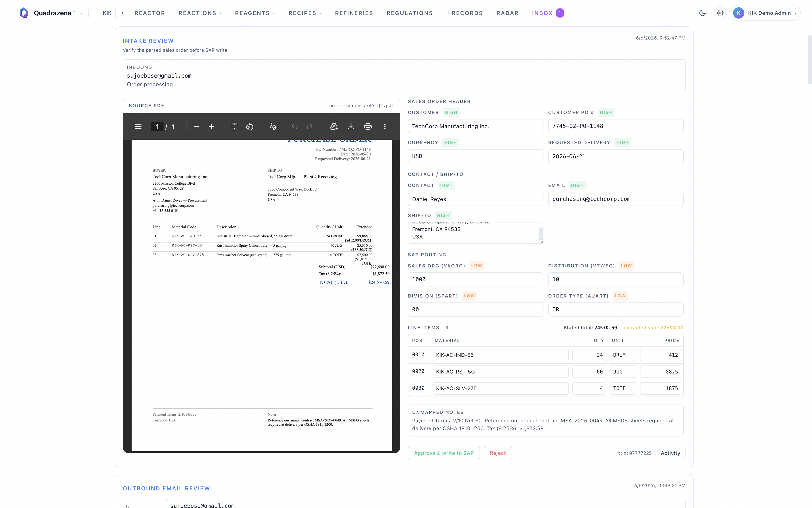Edit the Order Type (AUART) field
This screenshot has height=508, width=812.
615,310
